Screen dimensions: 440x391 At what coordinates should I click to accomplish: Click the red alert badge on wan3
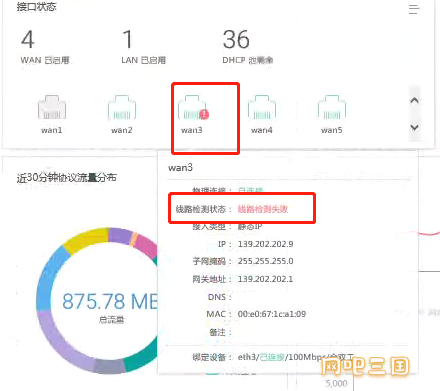click(204, 115)
